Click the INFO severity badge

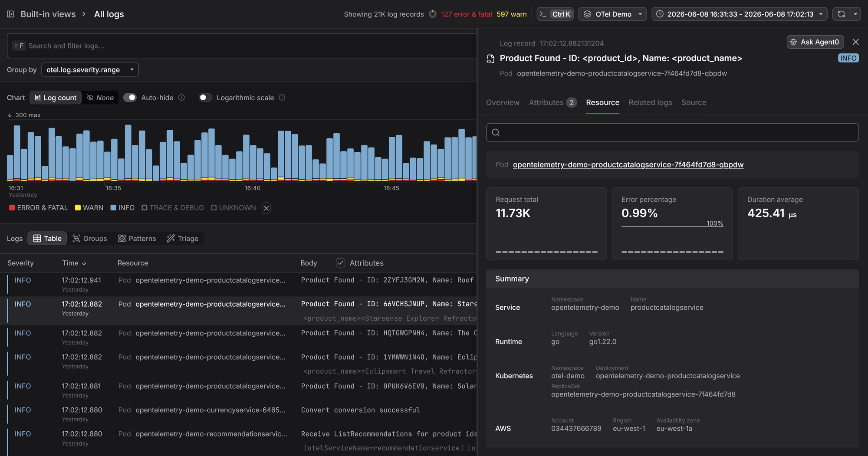point(848,58)
